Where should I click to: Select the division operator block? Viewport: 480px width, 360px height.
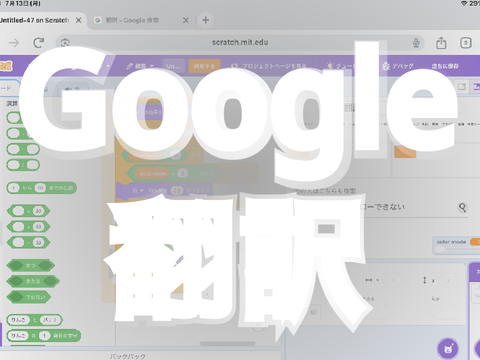coord(23,165)
